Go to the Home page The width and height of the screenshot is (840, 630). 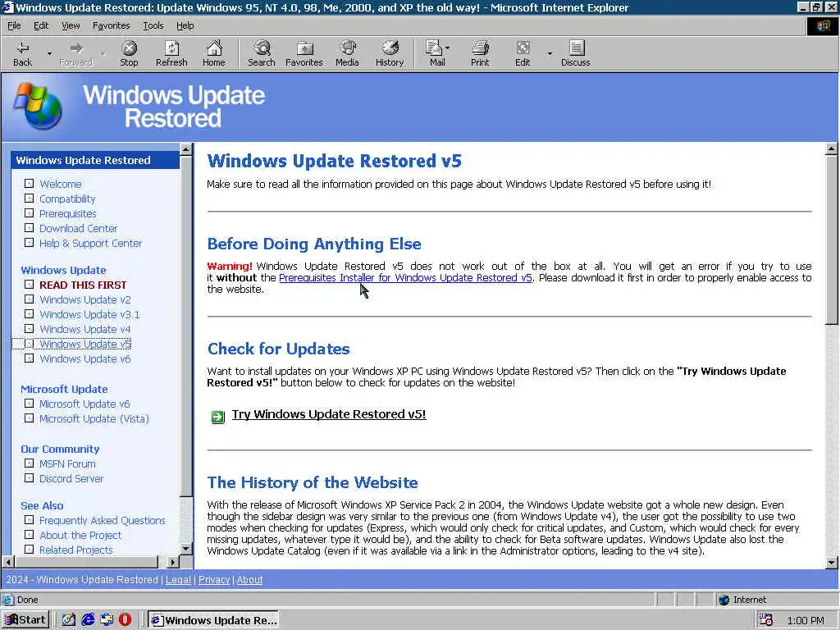[214, 53]
